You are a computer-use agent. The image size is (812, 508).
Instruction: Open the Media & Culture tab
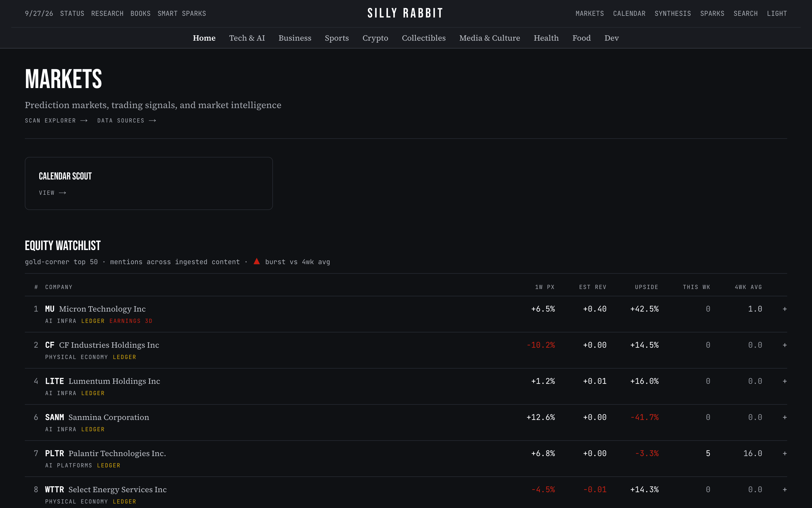pos(489,38)
